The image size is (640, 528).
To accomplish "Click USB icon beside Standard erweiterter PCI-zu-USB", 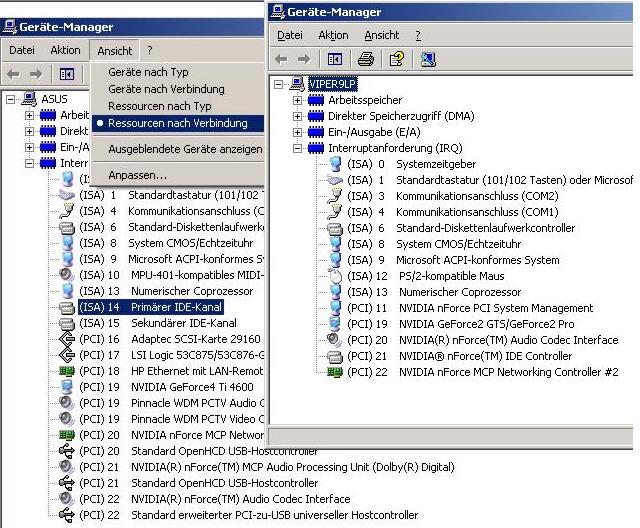I will (x=67, y=515).
